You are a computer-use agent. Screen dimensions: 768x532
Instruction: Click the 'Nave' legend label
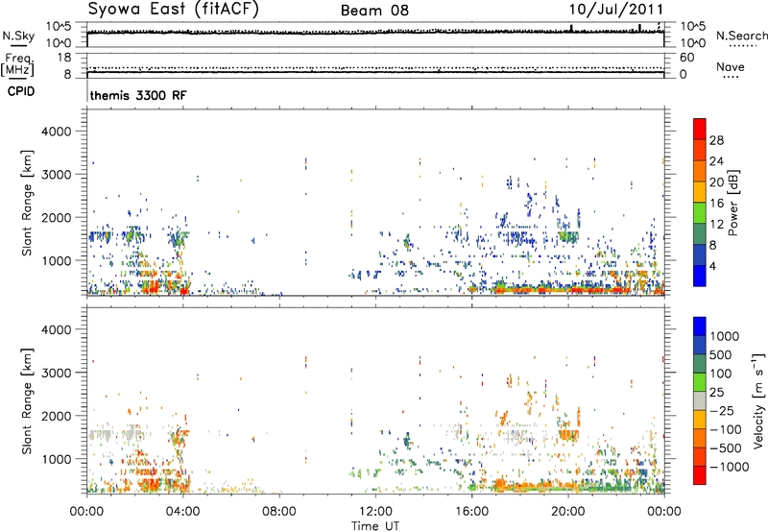click(731, 66)
